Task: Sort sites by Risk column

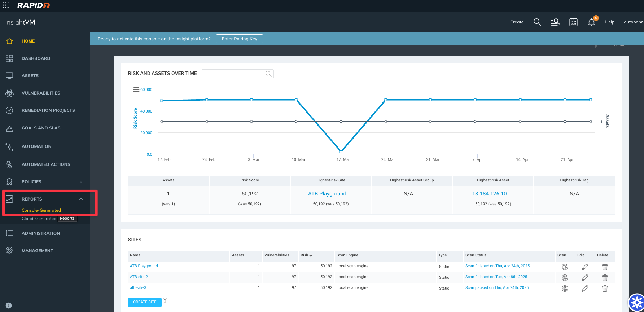Action: click(x=306, y=255)
